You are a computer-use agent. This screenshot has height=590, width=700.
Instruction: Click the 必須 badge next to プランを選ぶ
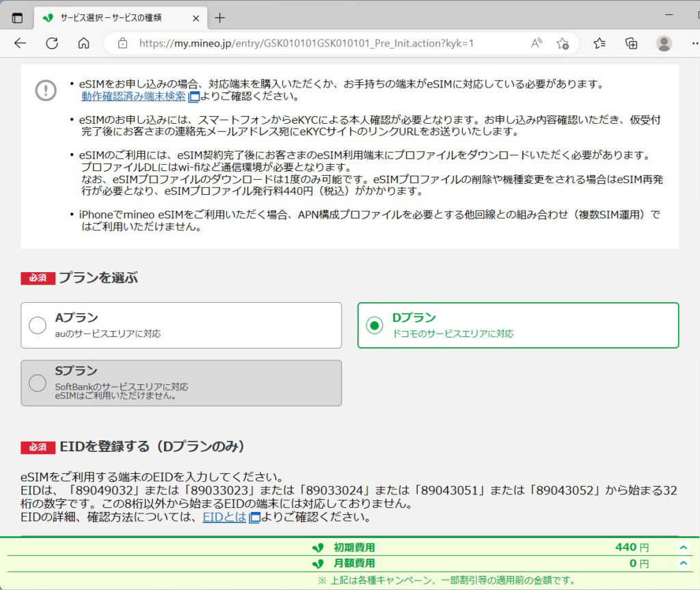[38, 278]
